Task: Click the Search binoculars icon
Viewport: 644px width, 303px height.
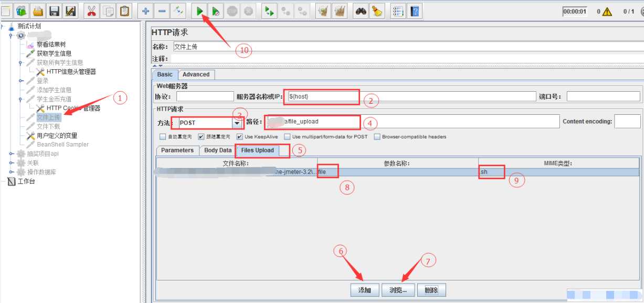Action: (x=361, y=10)
